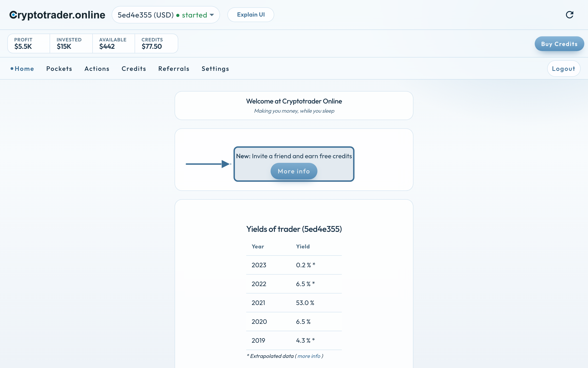
Task: Click the PROFIT $5.5K stat
Action: pos(29,43)
